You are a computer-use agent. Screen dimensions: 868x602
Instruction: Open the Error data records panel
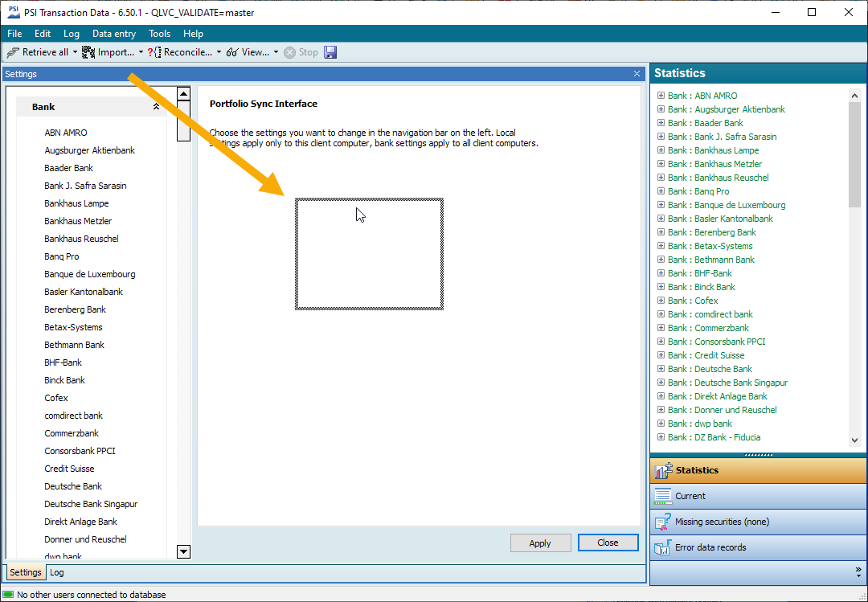click(x=710, y=547)
